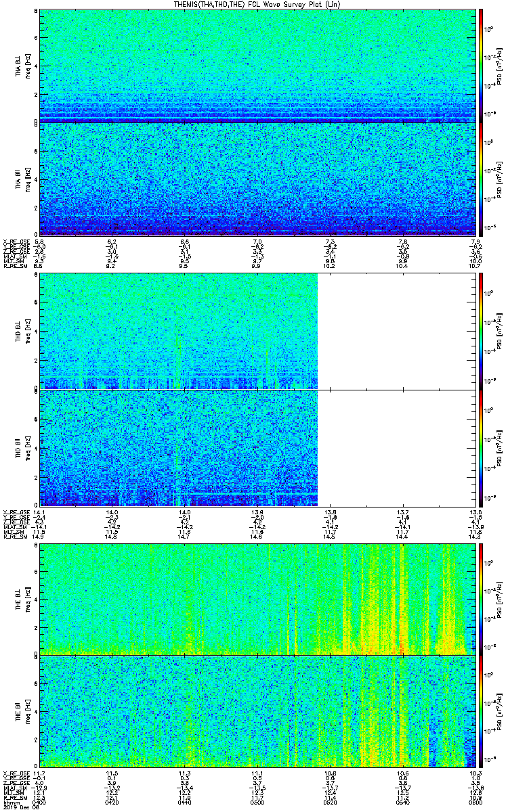Viewport: 508px width, 812px height.
Task: Select the THE B-perpendicular spectrogram panel
Action: click(x=257, y=598)
